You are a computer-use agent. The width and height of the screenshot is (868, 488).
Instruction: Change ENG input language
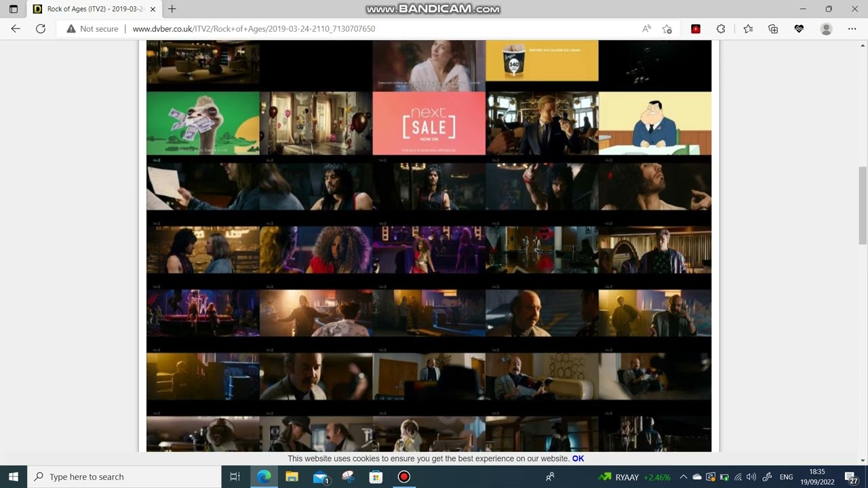click(787, 477)
